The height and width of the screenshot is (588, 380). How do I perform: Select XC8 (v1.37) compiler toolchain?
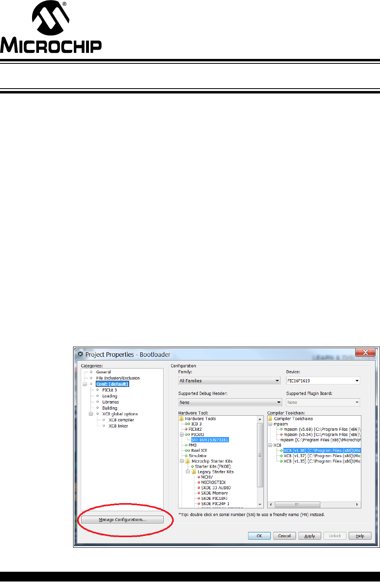322,456
